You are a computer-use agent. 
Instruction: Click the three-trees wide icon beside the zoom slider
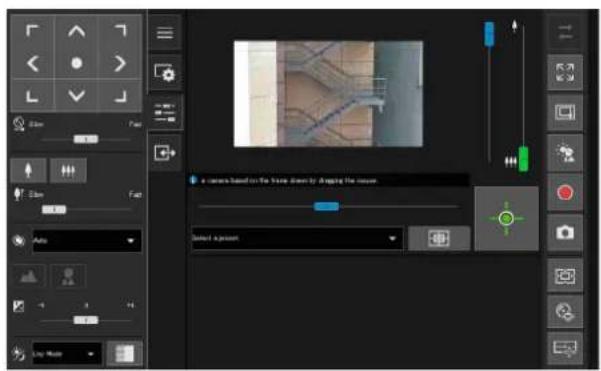(x=511, y=161)
